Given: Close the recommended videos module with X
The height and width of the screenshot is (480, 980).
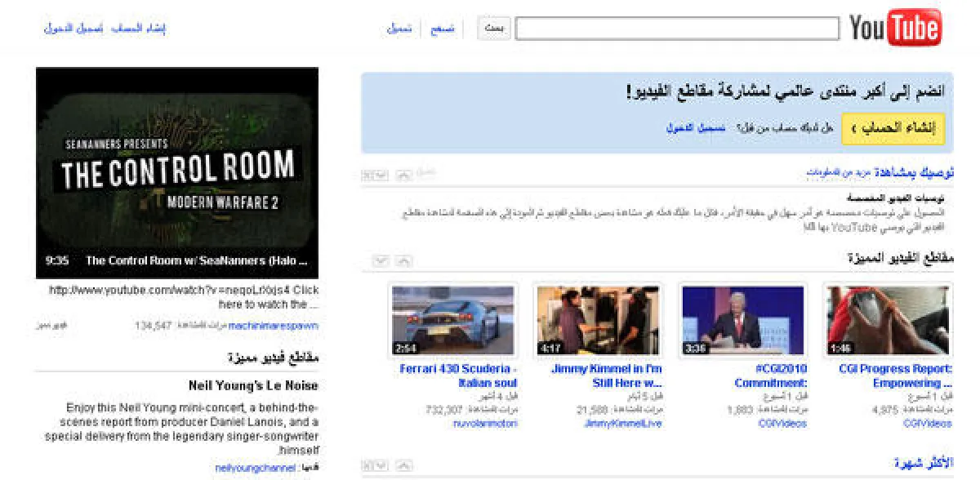Looking at the screenshot, I should coord(368,176).
